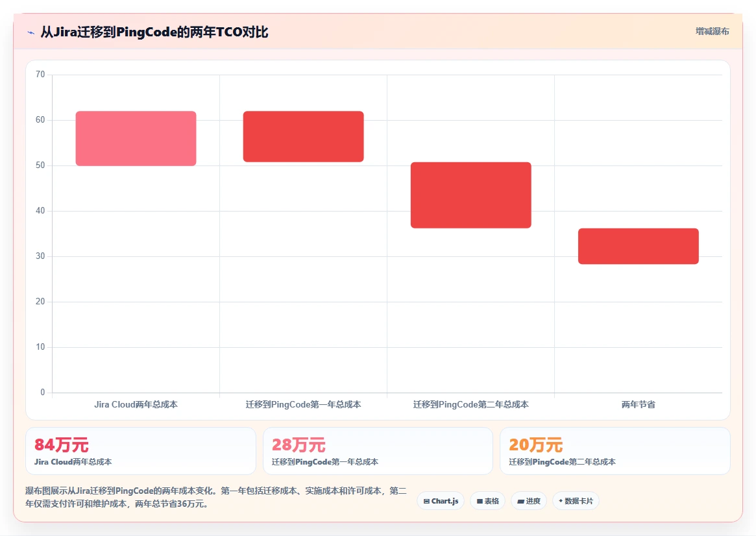Click the 增减瀑布 label in the header
Viewport: 756px width, 536px height.
(x=712, y=31)
